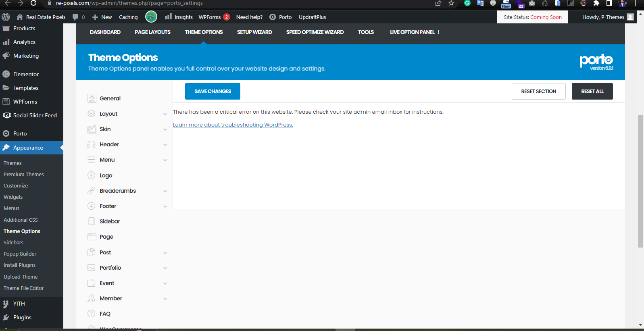Click the Skin pencil edit icon
The height and width of the screenshot is (331, 644).
(x=92, y=129)
